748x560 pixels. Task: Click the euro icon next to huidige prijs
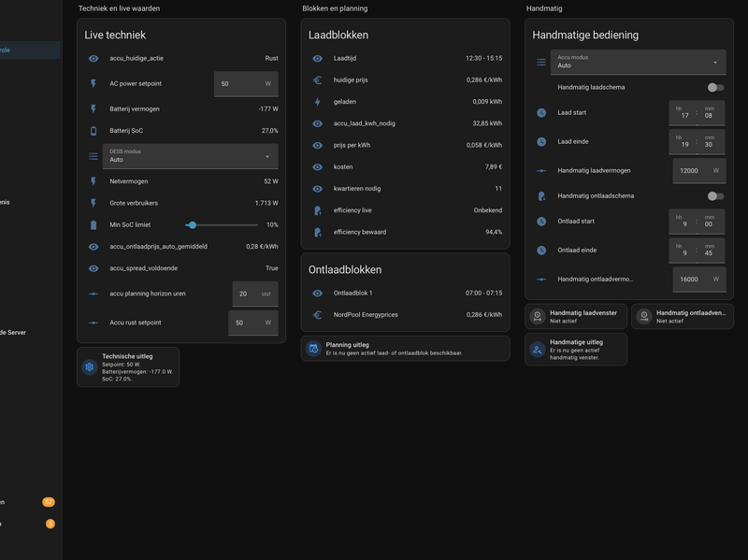click(317, 80)
